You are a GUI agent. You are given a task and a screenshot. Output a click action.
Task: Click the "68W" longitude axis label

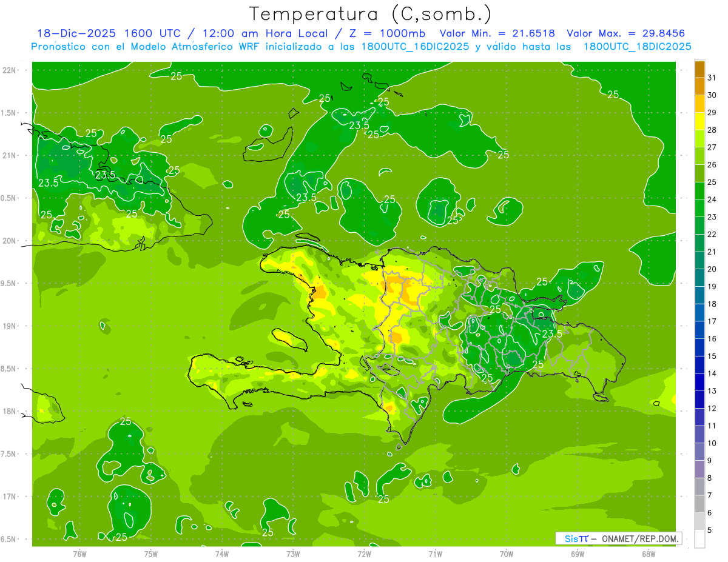pos(649,554)
